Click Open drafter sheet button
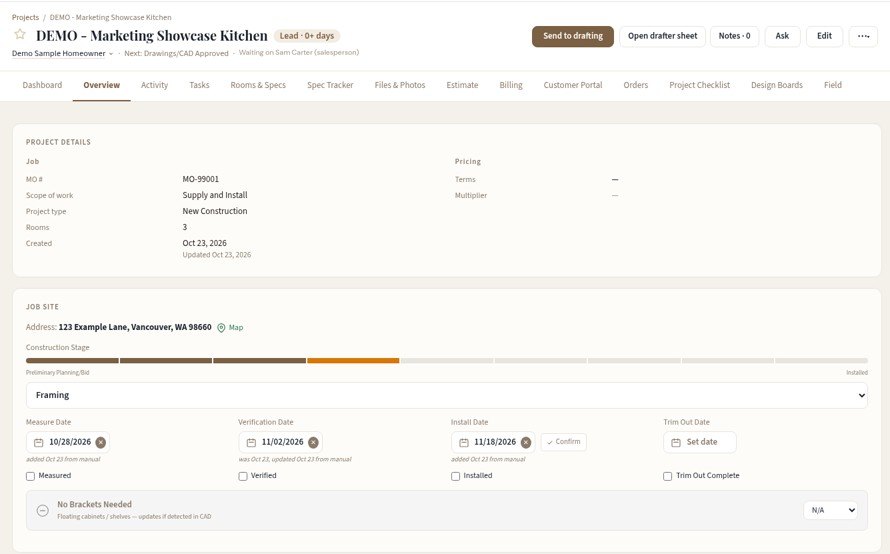890x554 pixels. click(662, 36)
